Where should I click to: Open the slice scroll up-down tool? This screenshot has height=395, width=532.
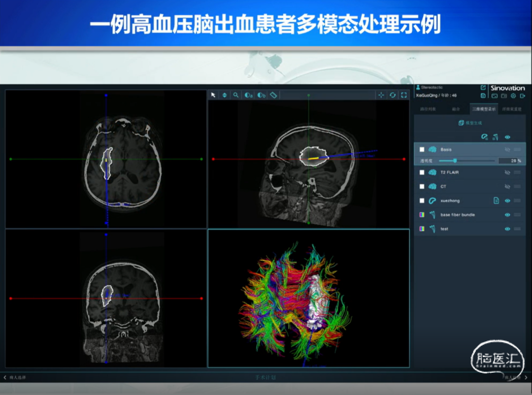coord(225,95)
